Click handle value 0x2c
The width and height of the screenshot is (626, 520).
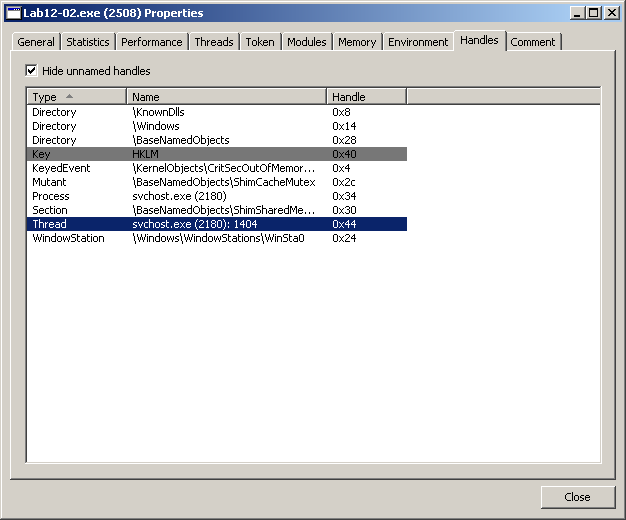pos(344,182)
